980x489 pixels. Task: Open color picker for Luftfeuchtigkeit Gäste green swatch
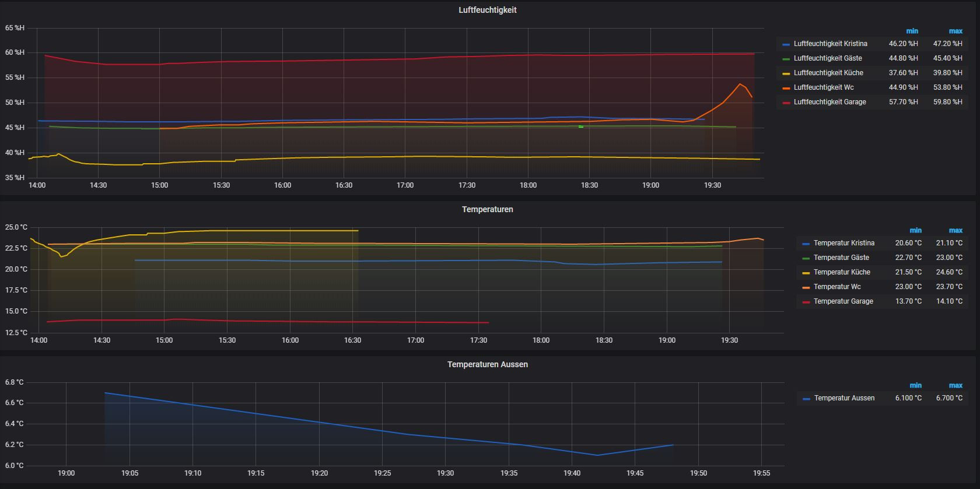click(786, 59)
